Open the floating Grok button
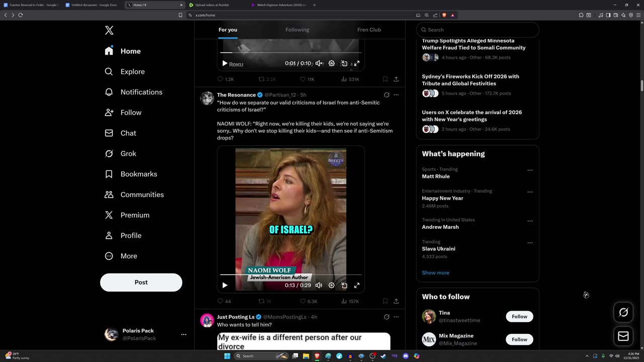 pyautogui.click(x=623, y=313)
